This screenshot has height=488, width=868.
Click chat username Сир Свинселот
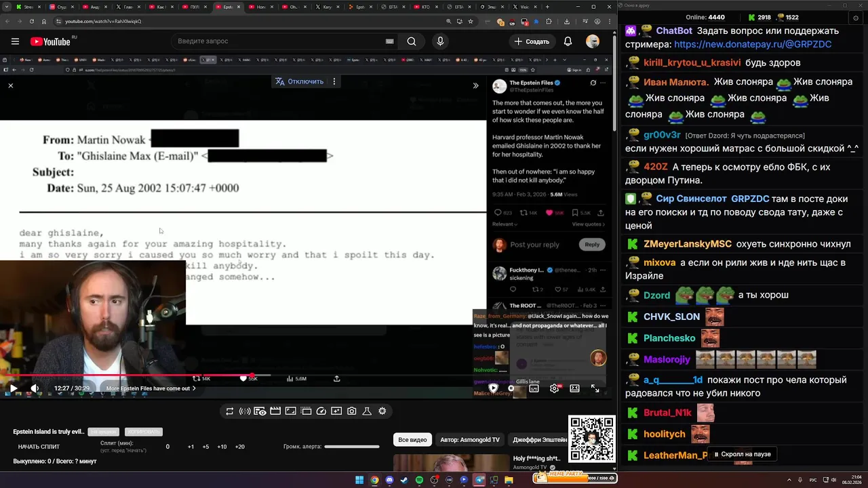click(x=692, y=199)
